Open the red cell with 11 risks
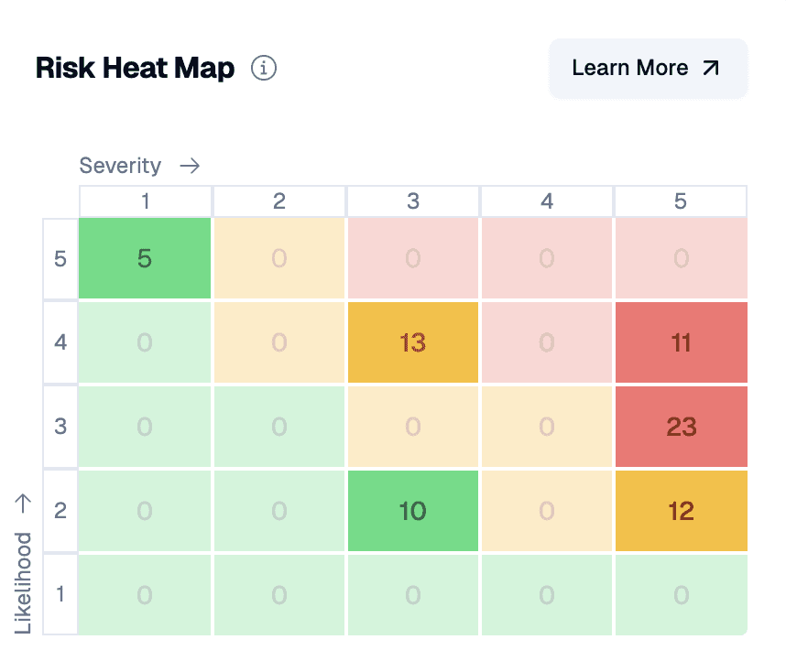This screenshot has width=786, height=672. click(x=682, y=342)
